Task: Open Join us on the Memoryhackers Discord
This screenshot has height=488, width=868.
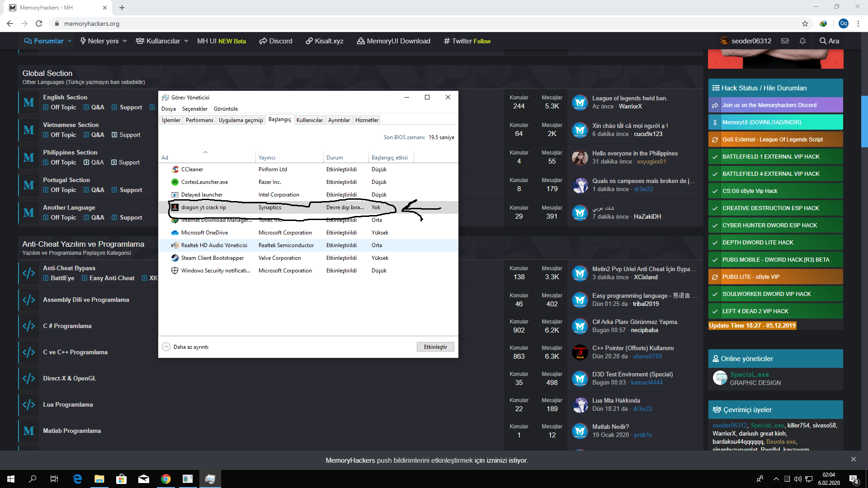Action: [776, 105]
